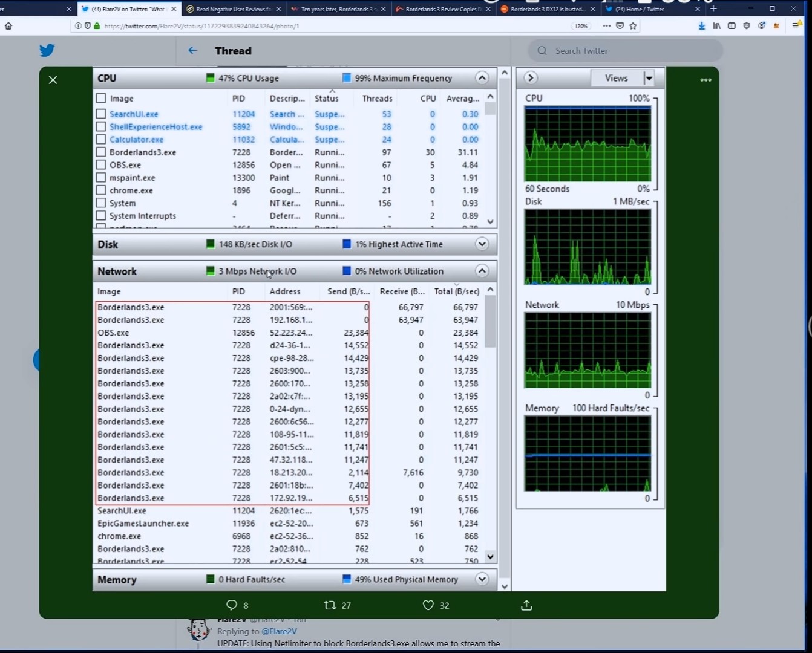This screenshot has width=812, height=653.
Task: Expand the Disk section
Action: pyautogui.click(x=482, y=244)
